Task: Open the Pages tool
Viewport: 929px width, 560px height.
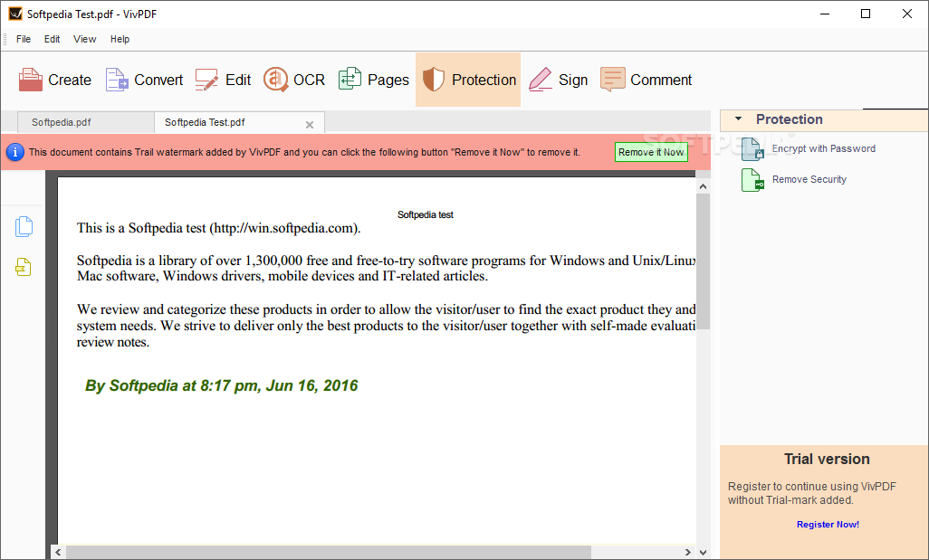Action: pyautogui.click(x=373, y=80)
